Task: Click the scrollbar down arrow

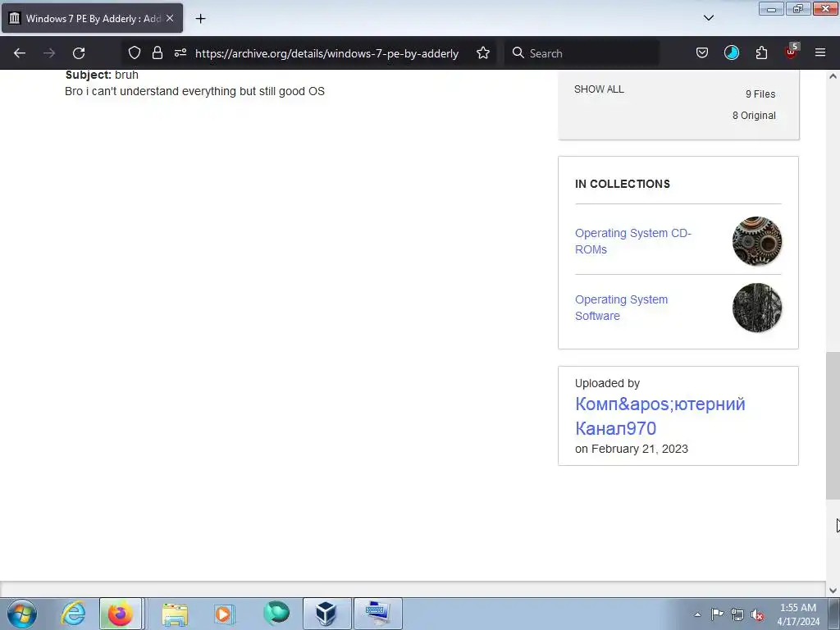Action: [x=833, y=591]
